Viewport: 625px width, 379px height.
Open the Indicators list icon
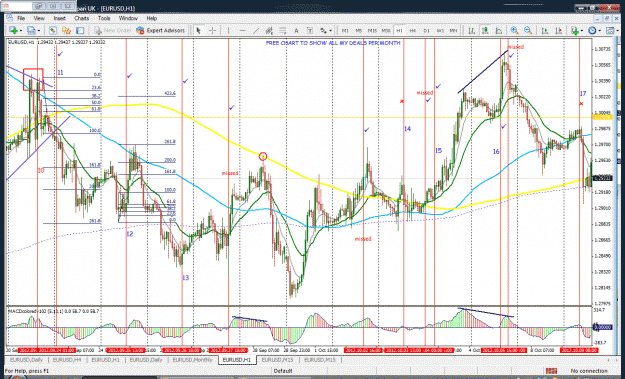574,30
